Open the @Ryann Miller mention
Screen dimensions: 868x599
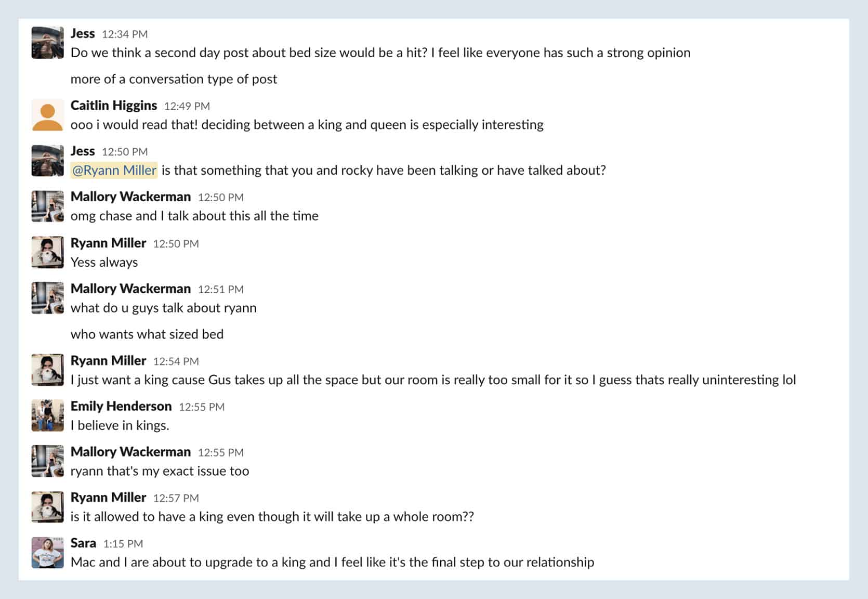click(114, 170)
